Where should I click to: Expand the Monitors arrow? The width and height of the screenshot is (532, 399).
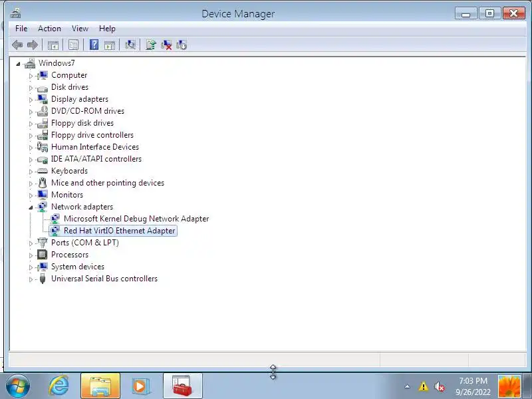(31, 196)
